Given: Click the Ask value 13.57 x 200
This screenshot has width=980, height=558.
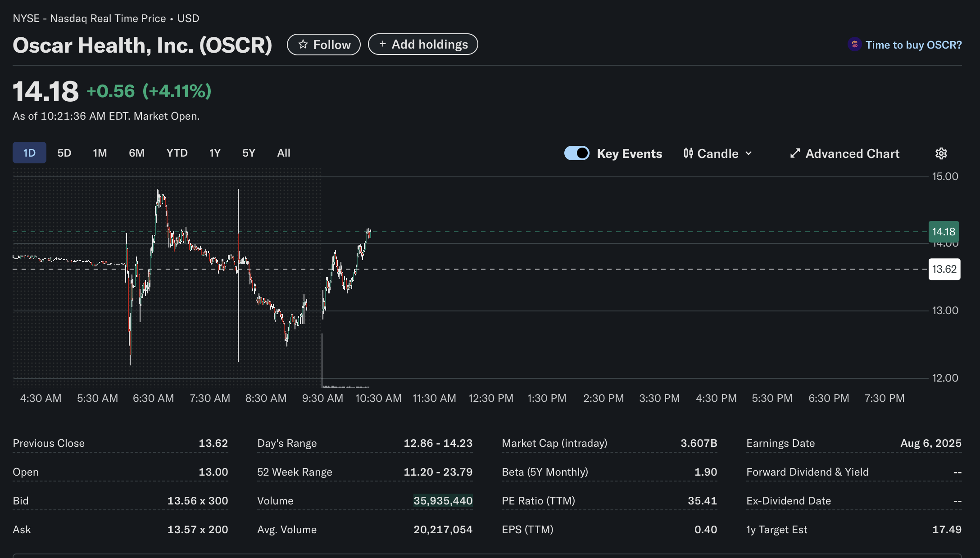Looking at the screenshot, I should 198,530.
